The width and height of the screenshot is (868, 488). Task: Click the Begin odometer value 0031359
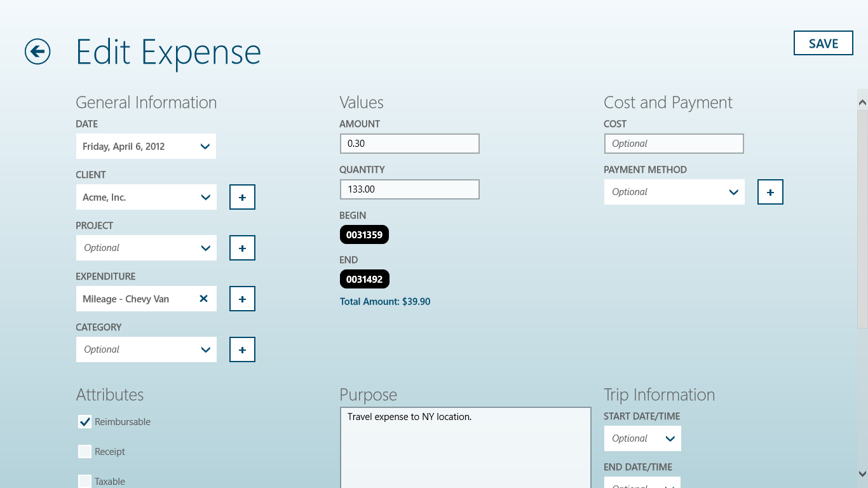click(x=364, y=235)
